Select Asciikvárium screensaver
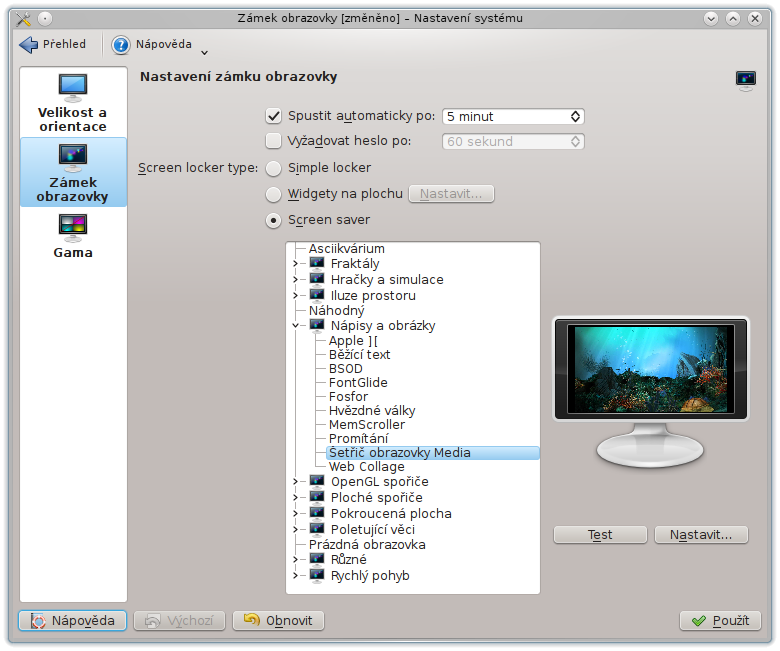This screenshot has width=780, height=651. [x=347, y=248]
